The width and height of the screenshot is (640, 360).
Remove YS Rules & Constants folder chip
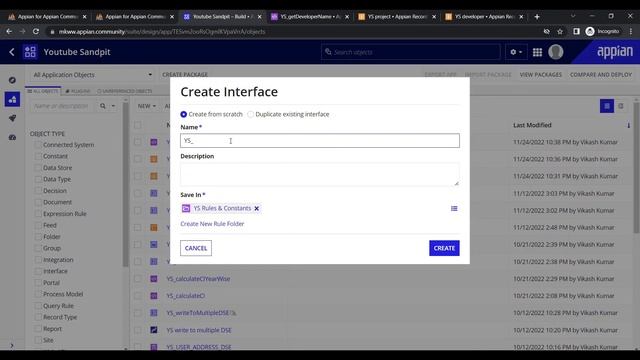[257, 209]
